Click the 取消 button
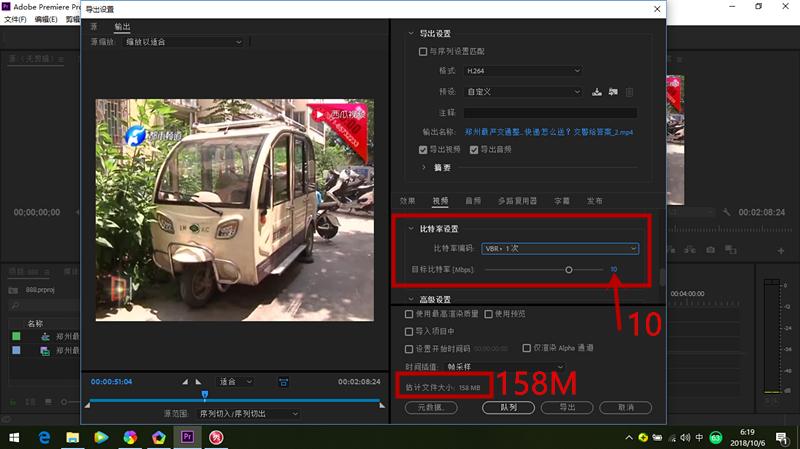 626,408
